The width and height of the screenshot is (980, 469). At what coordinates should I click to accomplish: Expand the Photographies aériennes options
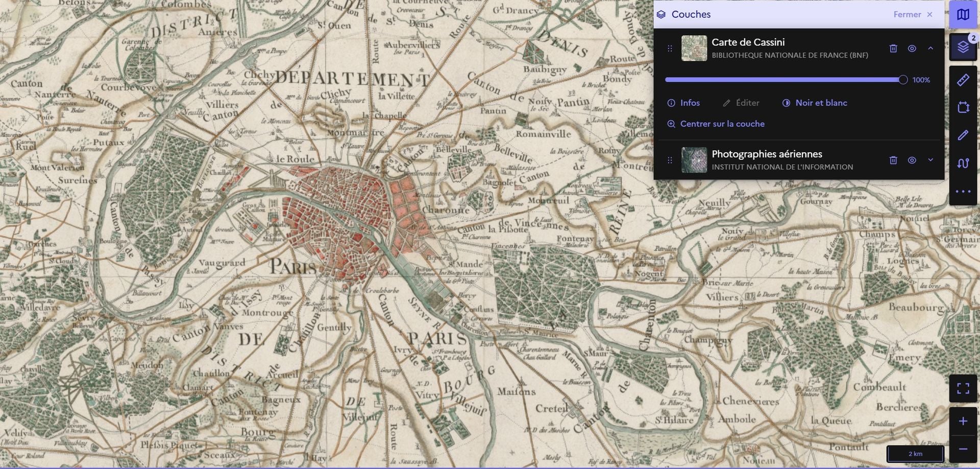click(930, 160)
